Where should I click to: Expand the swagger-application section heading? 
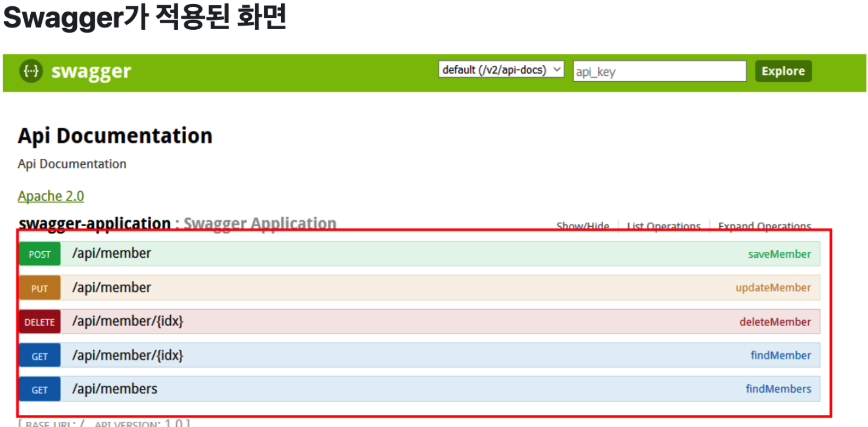[x=94, y=224]
